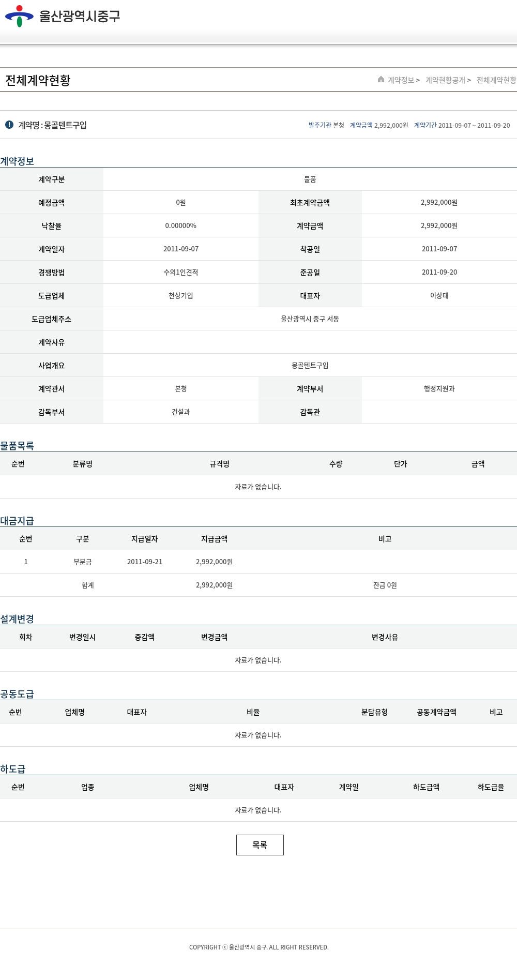Click the 변경사유 column header
This screenshot has height=980, width=517.
click(x=385, y=637)
